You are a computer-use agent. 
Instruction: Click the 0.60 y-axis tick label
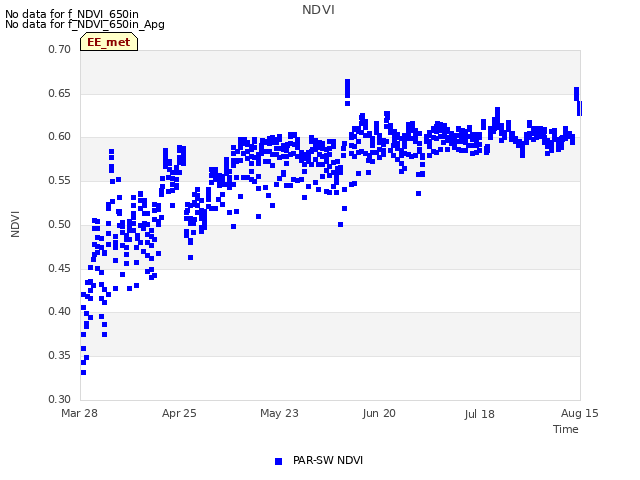point(60,136)
